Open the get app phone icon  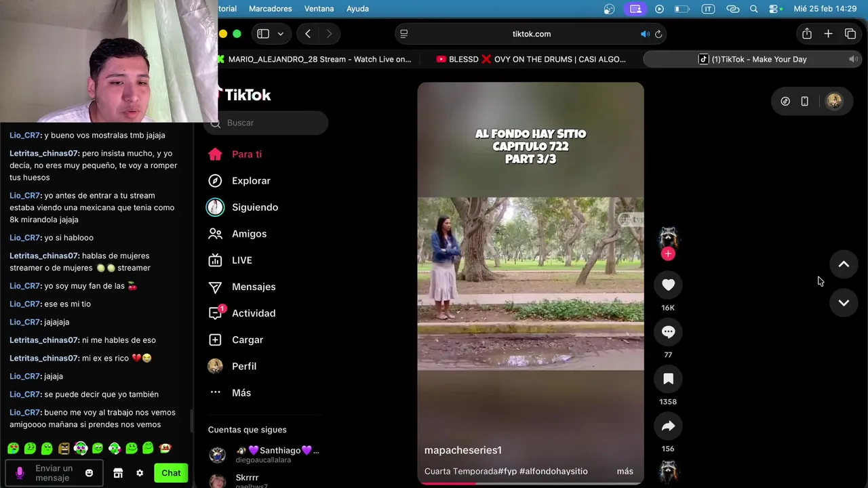[804, 101]
